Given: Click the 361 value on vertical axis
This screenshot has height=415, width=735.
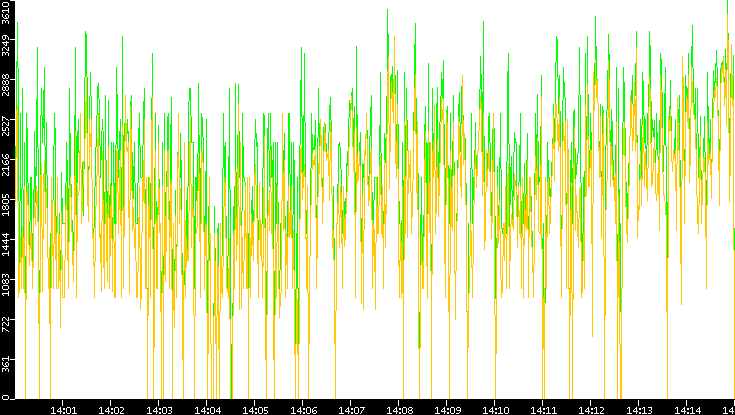Looking at the screenshot, I should [x=6, y=364].
